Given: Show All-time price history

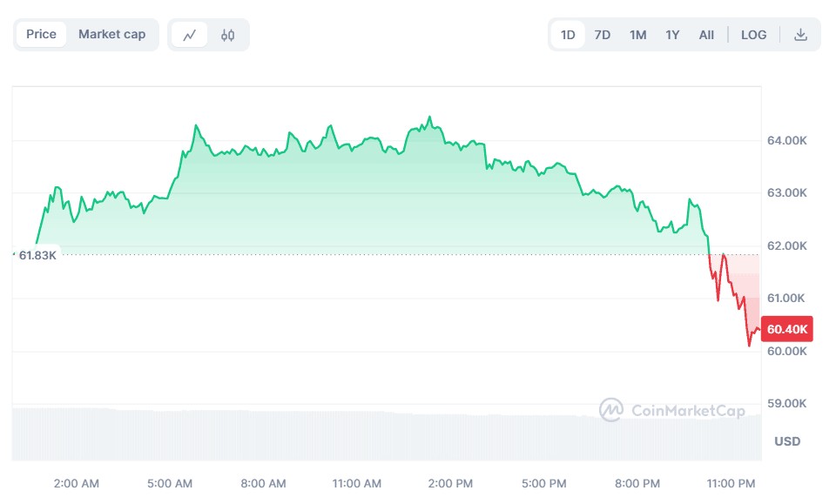Looking at the screenshot, I should [706, 35].
